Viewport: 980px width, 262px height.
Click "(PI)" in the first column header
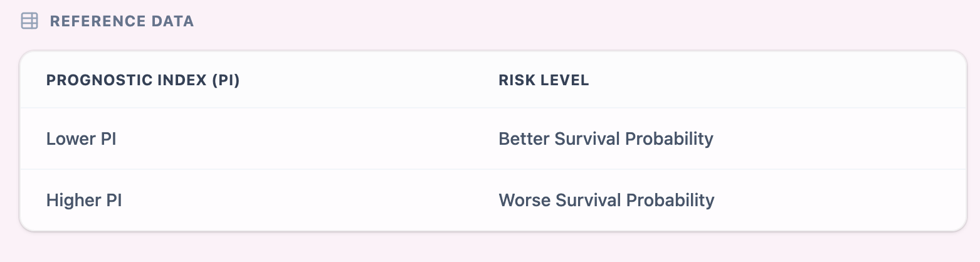[x=226, y=81]
